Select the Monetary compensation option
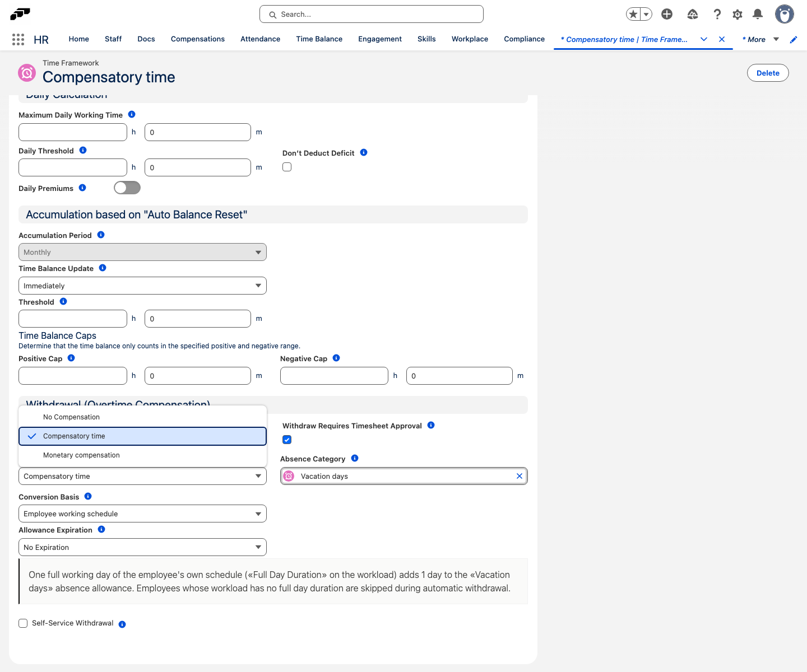 [x=142, y=455]
